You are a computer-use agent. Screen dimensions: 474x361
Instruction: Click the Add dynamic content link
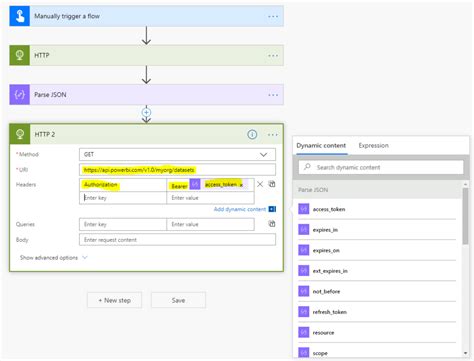click(x=240, y=209)
